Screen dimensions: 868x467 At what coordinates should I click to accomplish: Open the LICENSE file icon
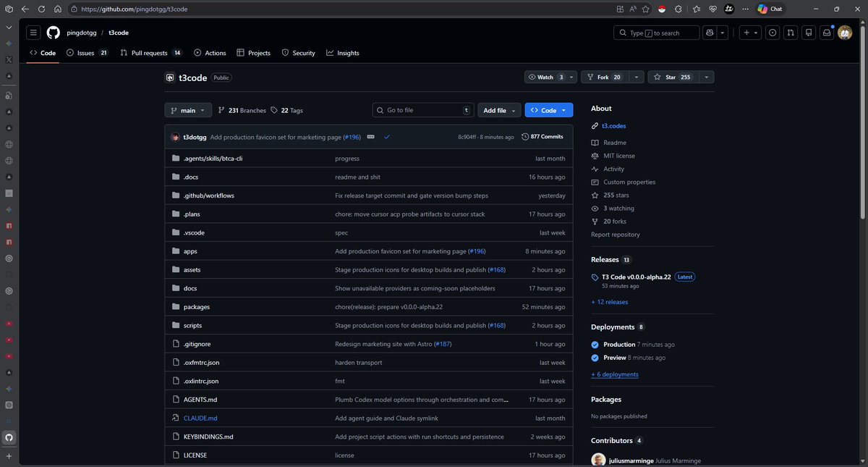pos(175,455)
